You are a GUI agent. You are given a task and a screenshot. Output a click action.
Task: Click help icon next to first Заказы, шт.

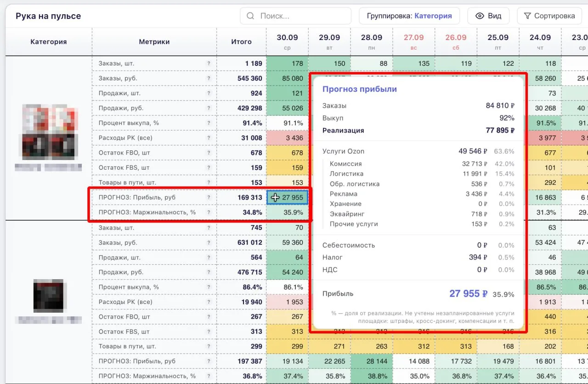click(209, 63)
